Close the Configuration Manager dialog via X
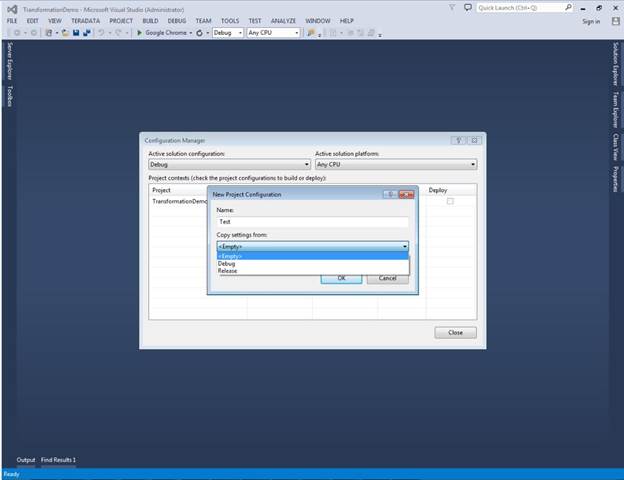This screenshot has height=480, width=624. coord(474,140)
